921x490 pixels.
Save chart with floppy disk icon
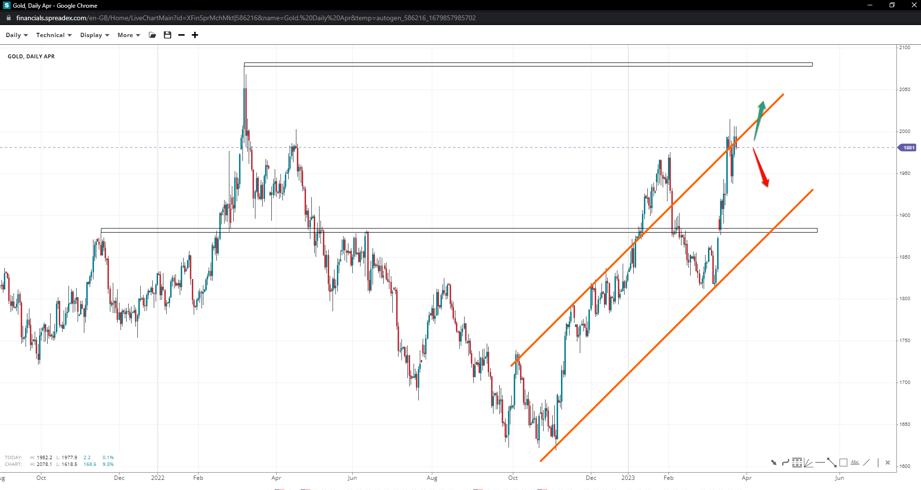[167, 35]
